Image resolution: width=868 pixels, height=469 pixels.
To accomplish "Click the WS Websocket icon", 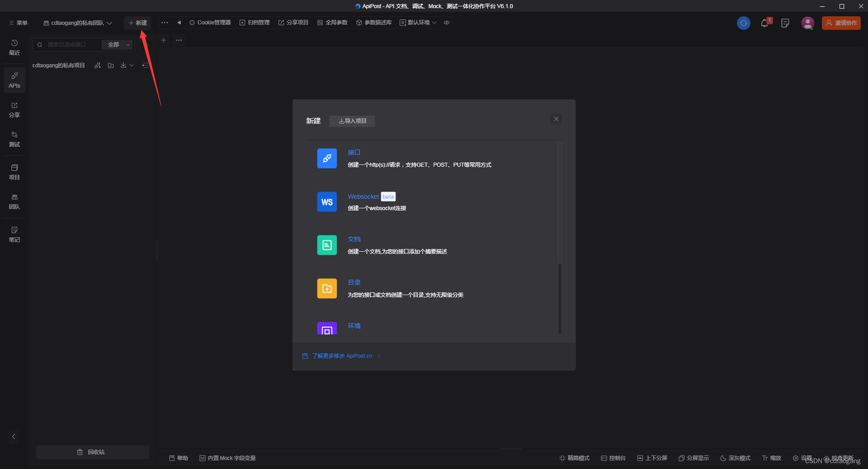I will coord(327,202).
